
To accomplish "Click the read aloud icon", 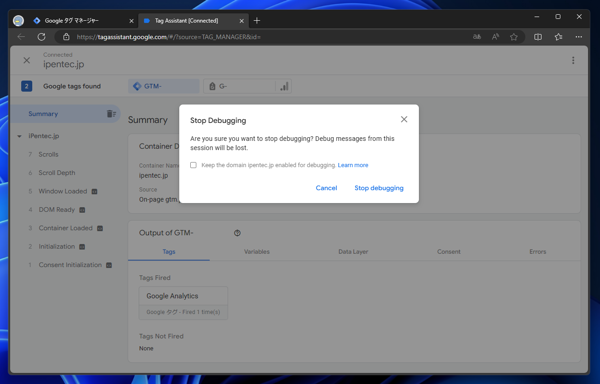I will click(x=495, y=37).
